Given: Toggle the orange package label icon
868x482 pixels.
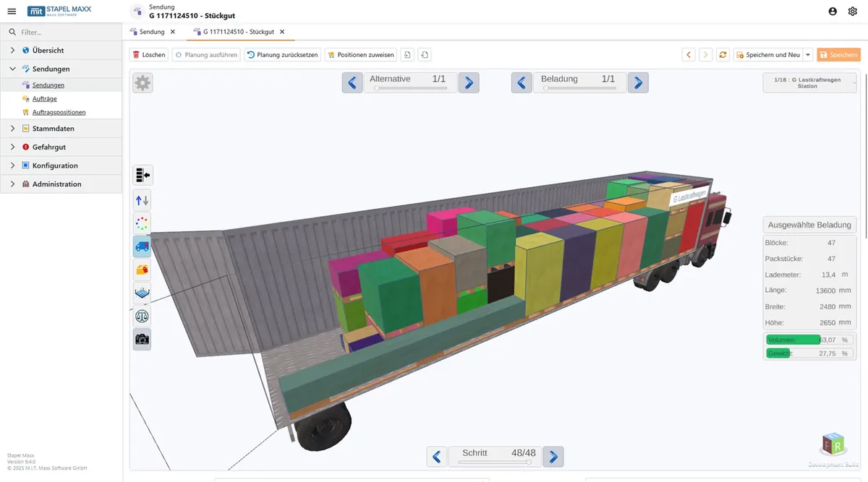Looking at the screenshot, I should tap(142, 270).
